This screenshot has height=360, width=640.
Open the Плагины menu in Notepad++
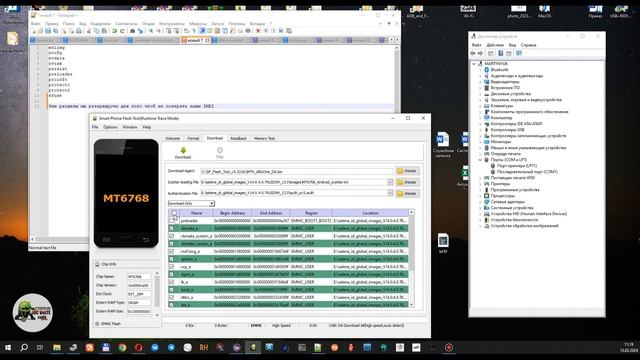click(x=237, y=24)
